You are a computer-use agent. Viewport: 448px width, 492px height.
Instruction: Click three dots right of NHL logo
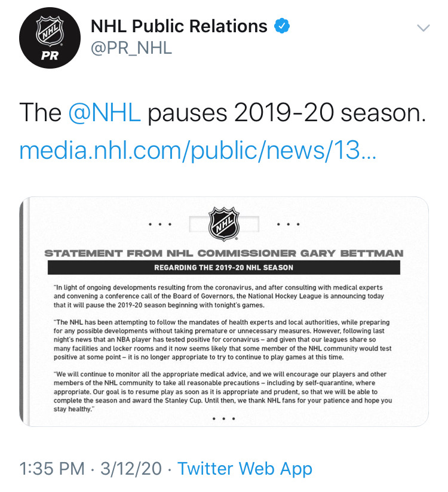pyautogui.click(x=288, y=225)
